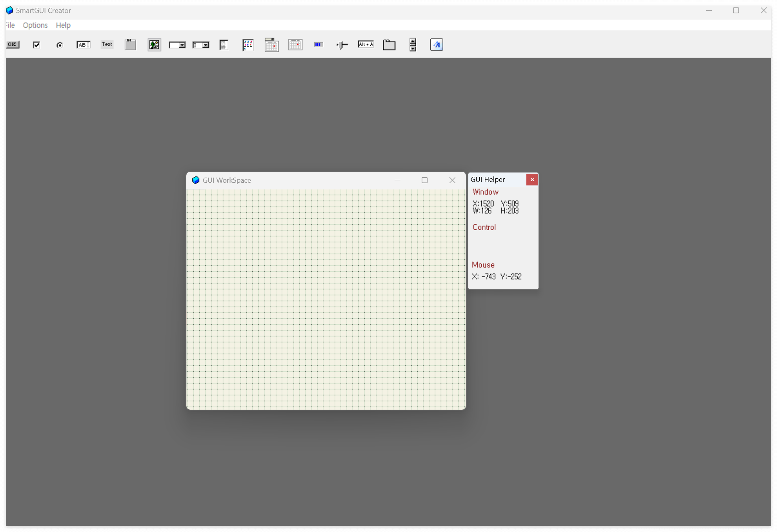Select the ListView control tool
Viewport: 777px width, 532px height.
tap(248, 45)
